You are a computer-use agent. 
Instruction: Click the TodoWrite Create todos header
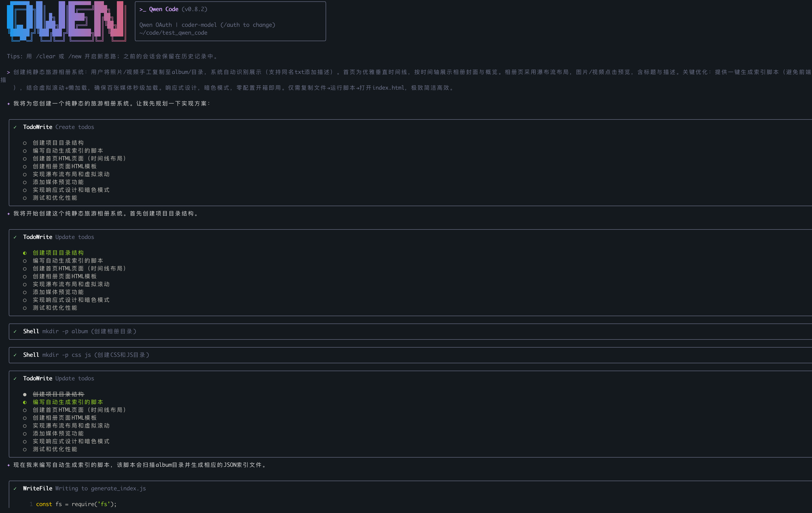(58, 127)
